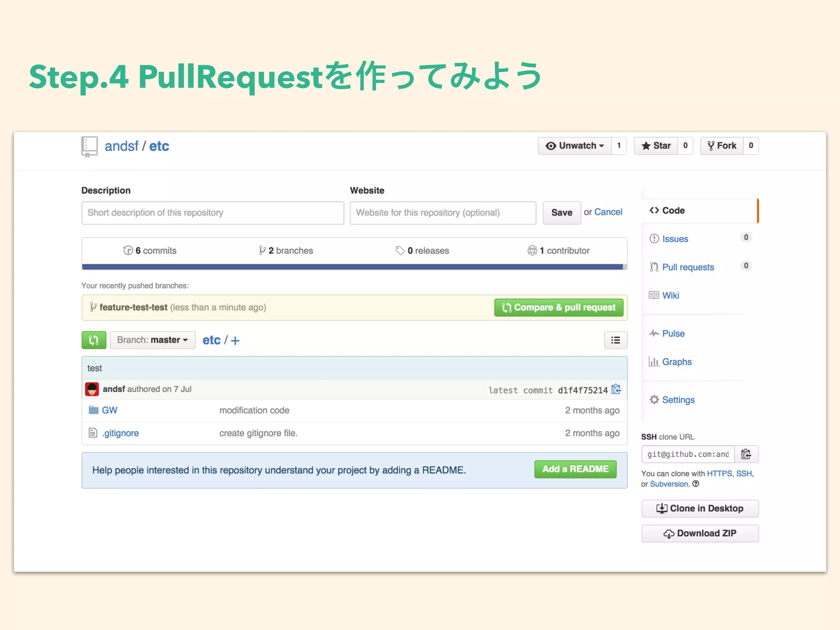Viewport: 840px width, 630px height.
Task: Click Clone in Desktop button
Action: pos(700,509)
